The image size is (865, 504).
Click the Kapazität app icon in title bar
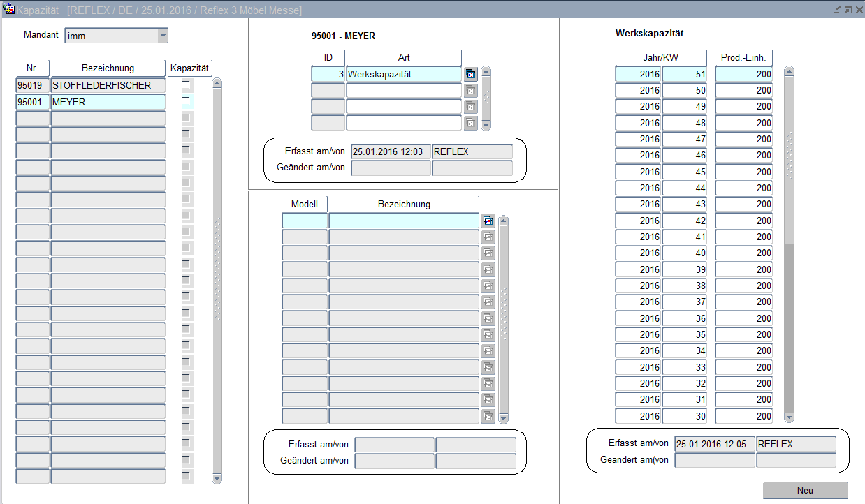coord(9,10)
